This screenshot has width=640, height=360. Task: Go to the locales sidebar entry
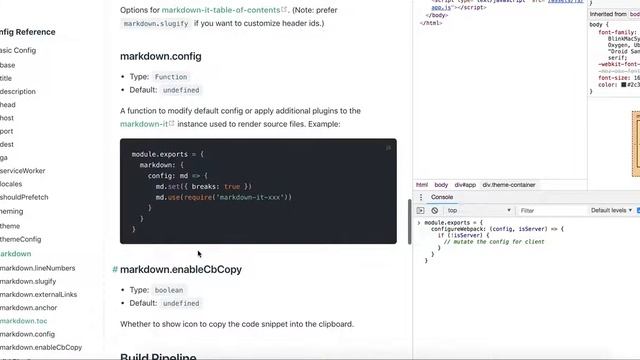tap(11, 184)
